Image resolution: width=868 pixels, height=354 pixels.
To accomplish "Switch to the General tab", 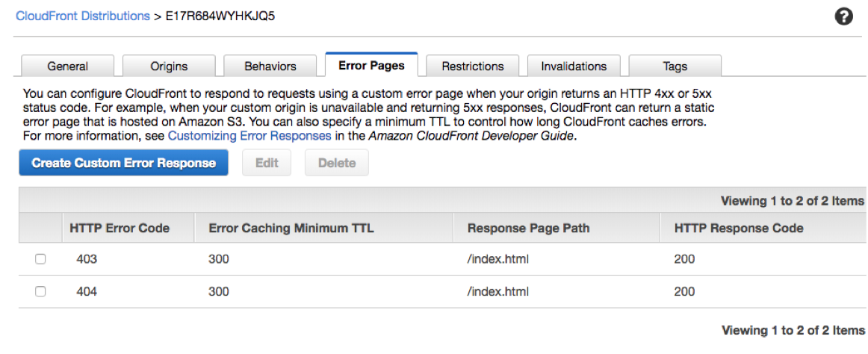I will click(x=67, y=66).
